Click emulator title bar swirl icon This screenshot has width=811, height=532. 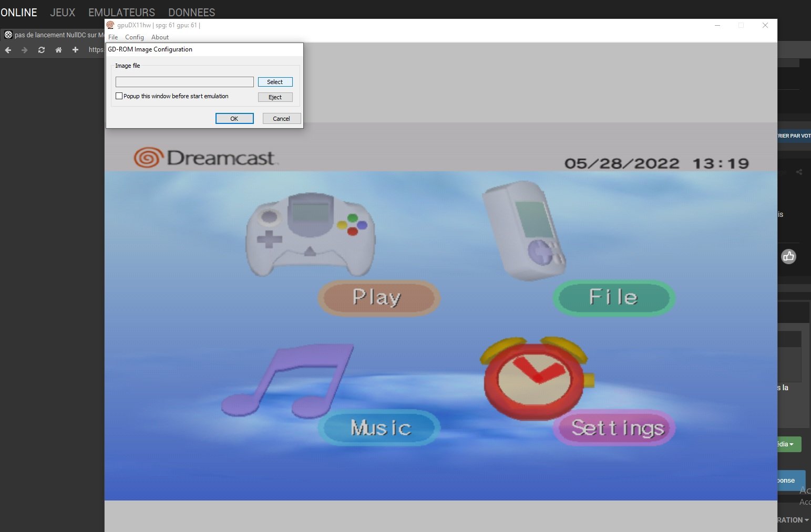(110, 25)
